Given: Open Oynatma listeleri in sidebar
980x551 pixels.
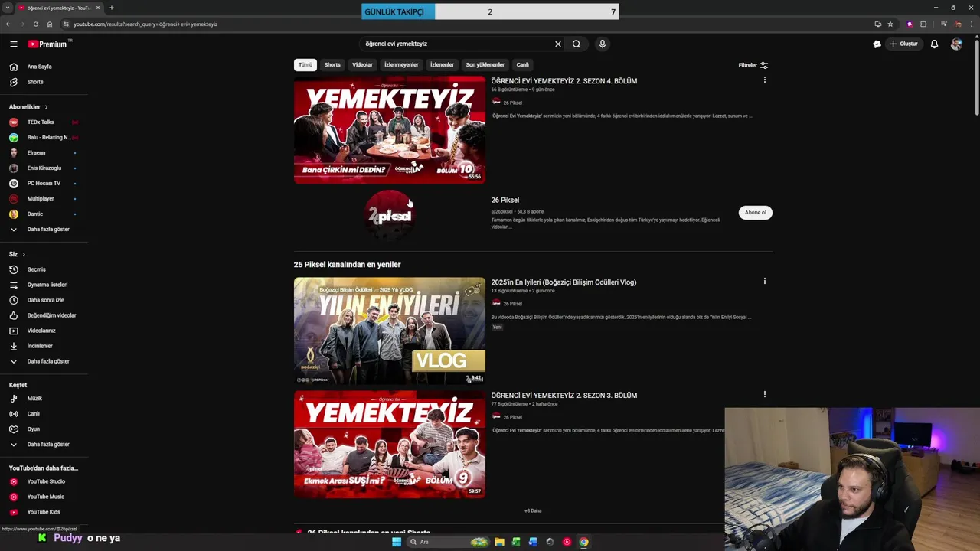Looking at the screenshot, I should pyautogui.click(x=47, y=285).
